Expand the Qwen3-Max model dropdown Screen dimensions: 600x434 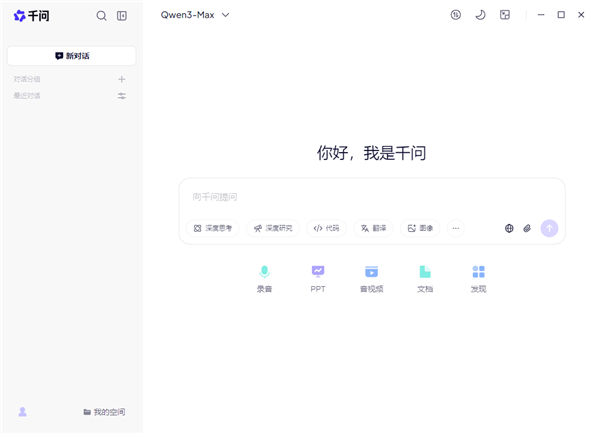pos(195,15)
